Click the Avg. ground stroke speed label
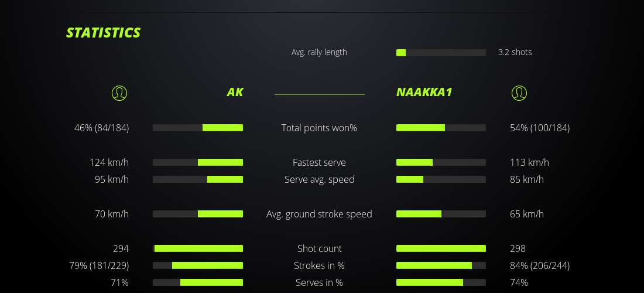The height and width of the screenshot is (293, 644). pos(319,214)
